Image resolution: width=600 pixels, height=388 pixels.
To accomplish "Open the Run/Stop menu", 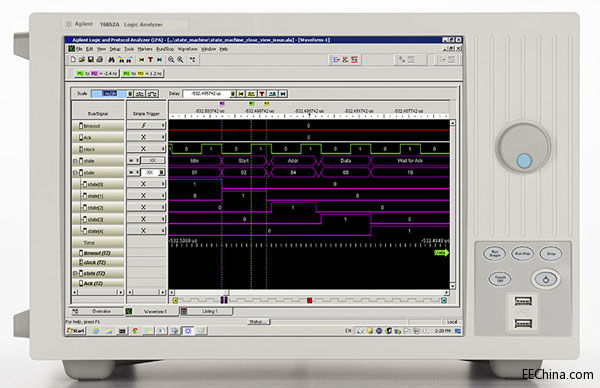I will [165, 49].
